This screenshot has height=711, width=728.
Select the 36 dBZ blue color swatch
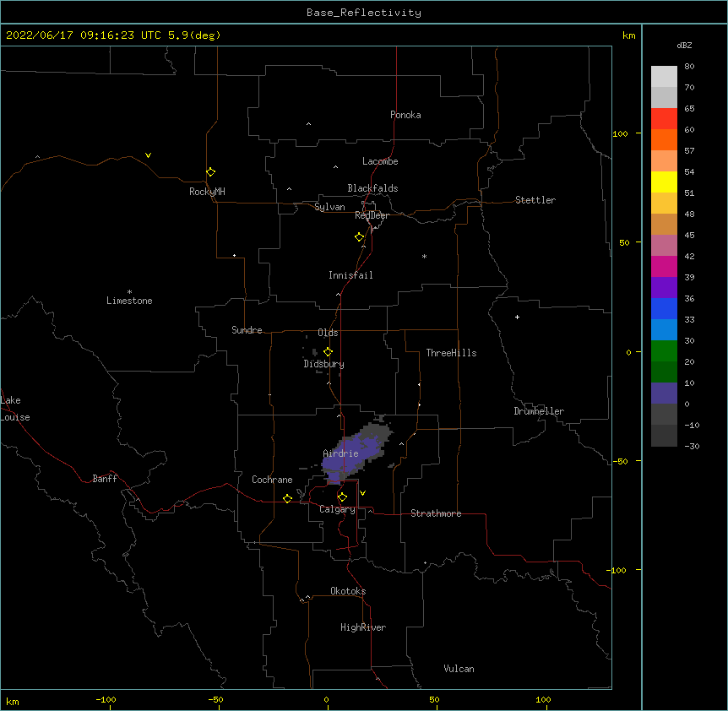(664, 308)
